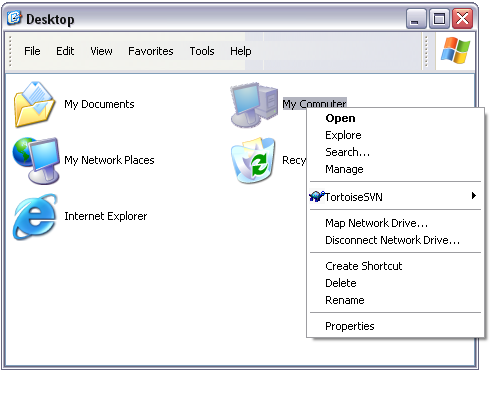
Task: Open the View menu
Action: click(101, 51)
